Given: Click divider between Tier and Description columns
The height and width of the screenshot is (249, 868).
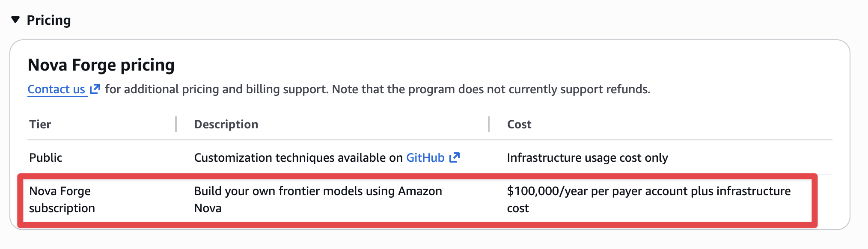Looking at the screenshot, I should [x=176, y=124].
